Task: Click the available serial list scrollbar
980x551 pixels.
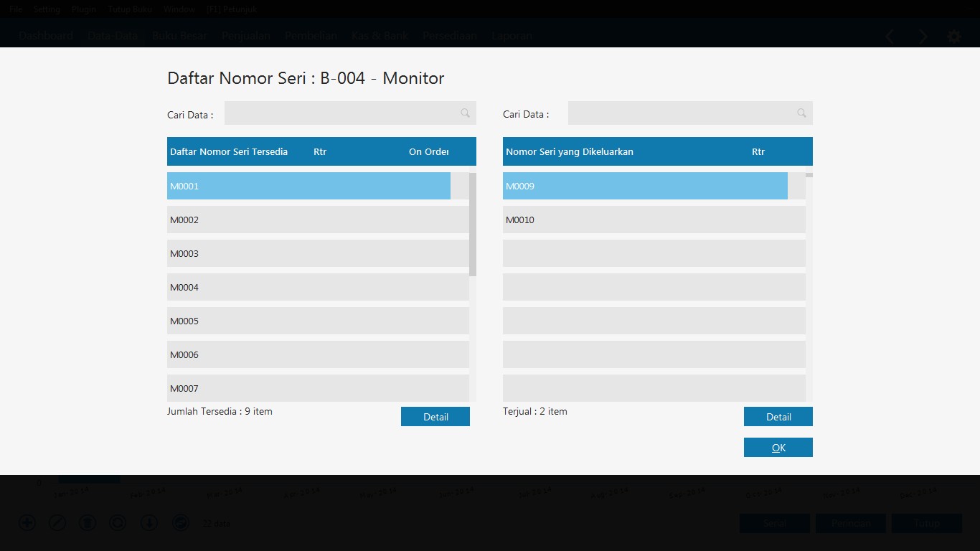Action: coord(473,225)
